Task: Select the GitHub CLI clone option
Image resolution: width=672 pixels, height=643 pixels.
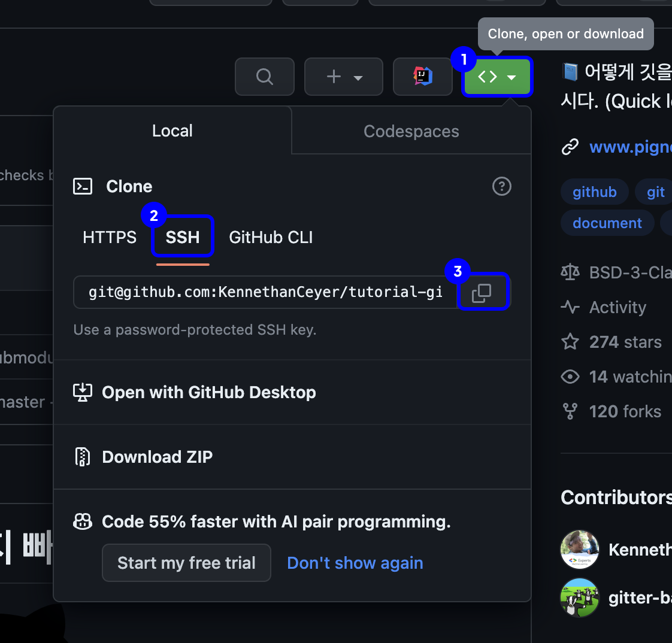Action: coord(271,237)
